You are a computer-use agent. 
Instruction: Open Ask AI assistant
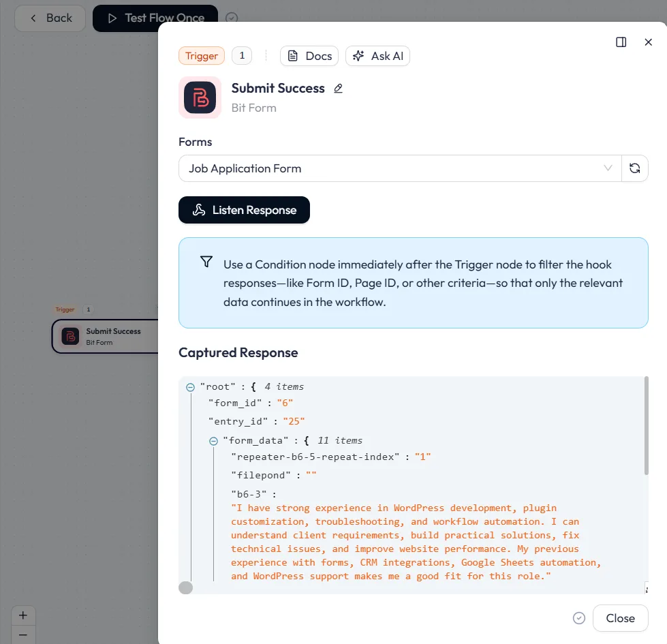pyautogui.click(x=377, y=56)
